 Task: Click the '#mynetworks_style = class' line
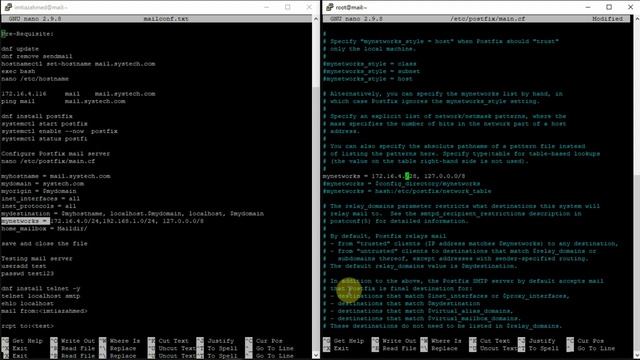(370, 64)
